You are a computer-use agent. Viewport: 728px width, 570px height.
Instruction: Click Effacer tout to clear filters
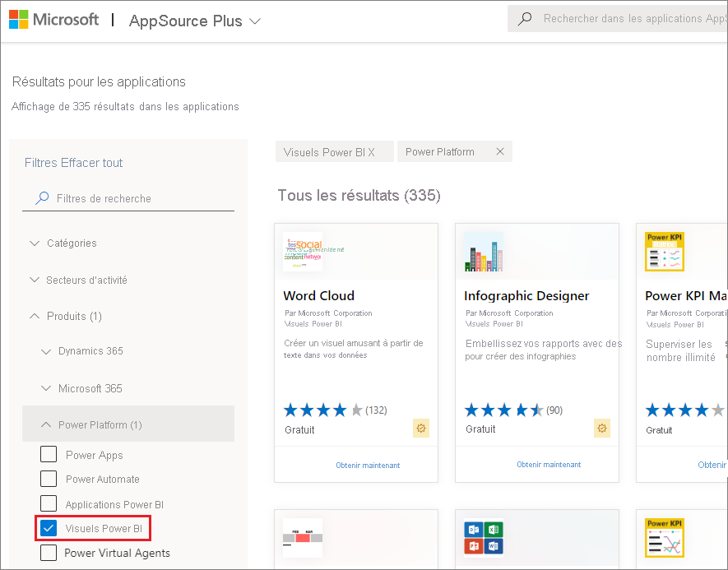[x=92, y=163]
